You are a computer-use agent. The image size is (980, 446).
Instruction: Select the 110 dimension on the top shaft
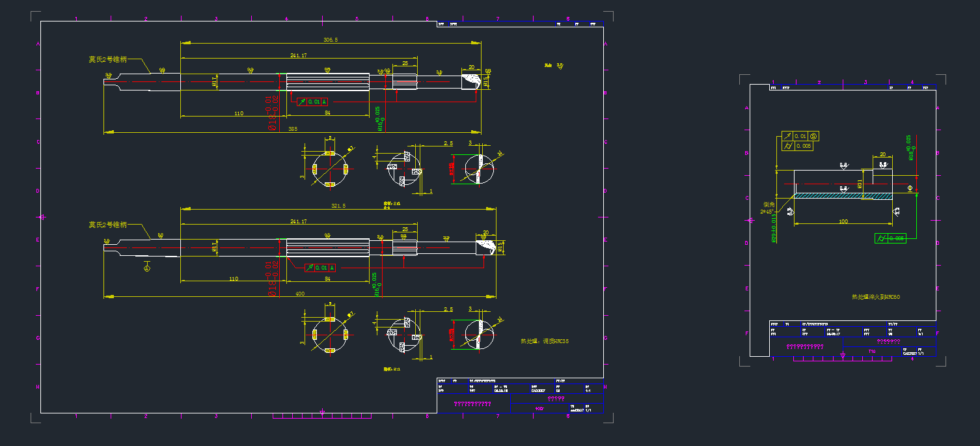tap(238, 114)
